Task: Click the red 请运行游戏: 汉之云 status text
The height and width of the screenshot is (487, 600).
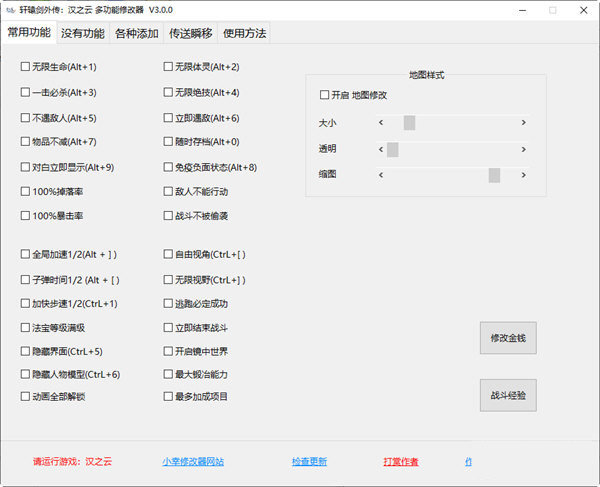Action: pyautogui.click(x=72, y=461)
